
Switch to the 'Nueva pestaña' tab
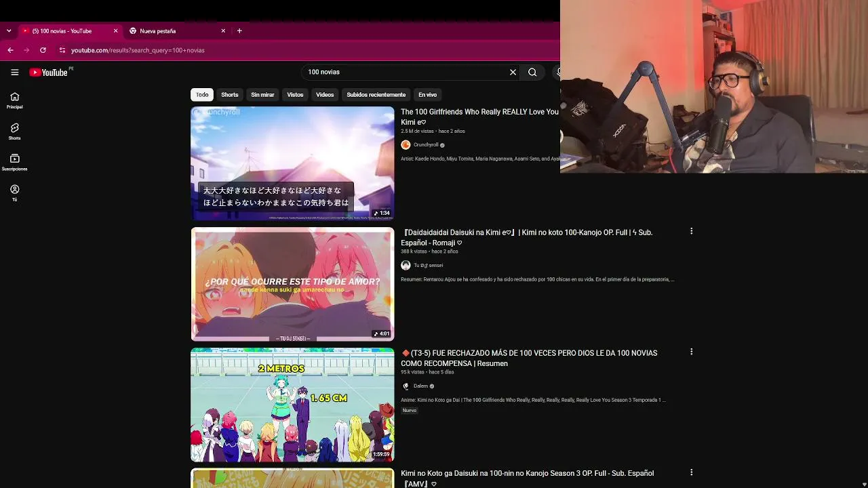click(178, 30)
